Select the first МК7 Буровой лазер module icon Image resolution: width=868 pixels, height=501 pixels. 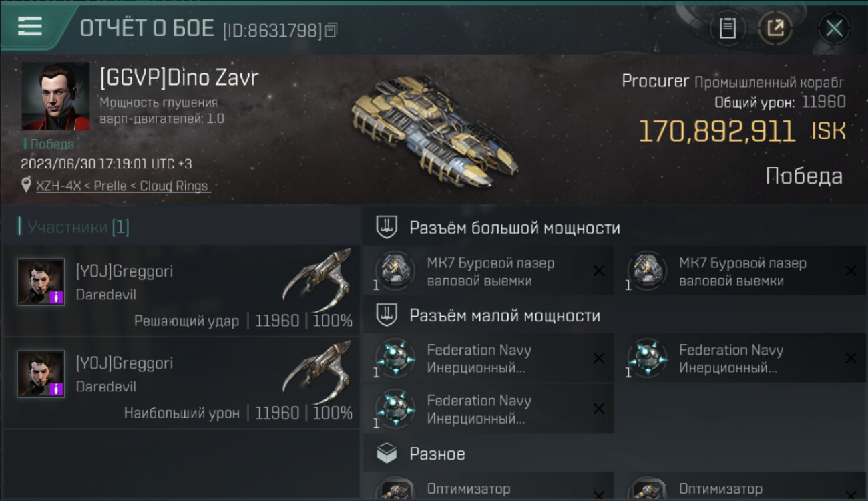(x=395, y=271)
